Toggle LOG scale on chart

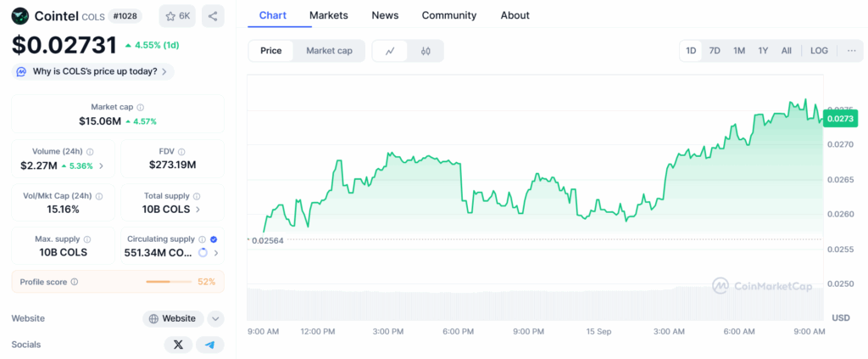pos(820,51)
